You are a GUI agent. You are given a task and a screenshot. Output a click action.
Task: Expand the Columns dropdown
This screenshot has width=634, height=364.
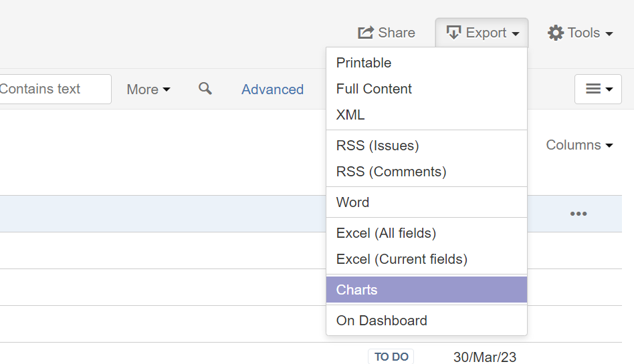click(x=579, y=145)
